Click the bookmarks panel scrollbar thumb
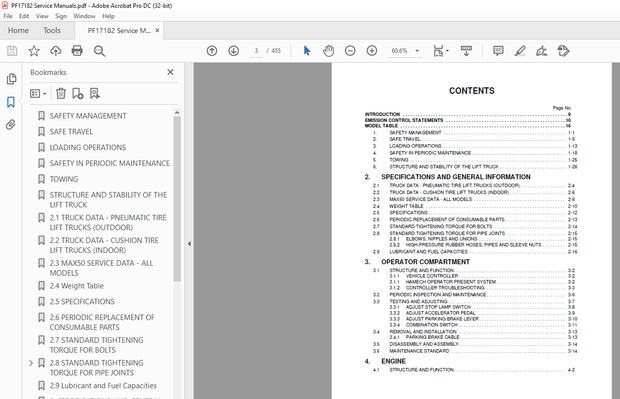The width and height of the screenshot is (620, 399). [177, 199]
